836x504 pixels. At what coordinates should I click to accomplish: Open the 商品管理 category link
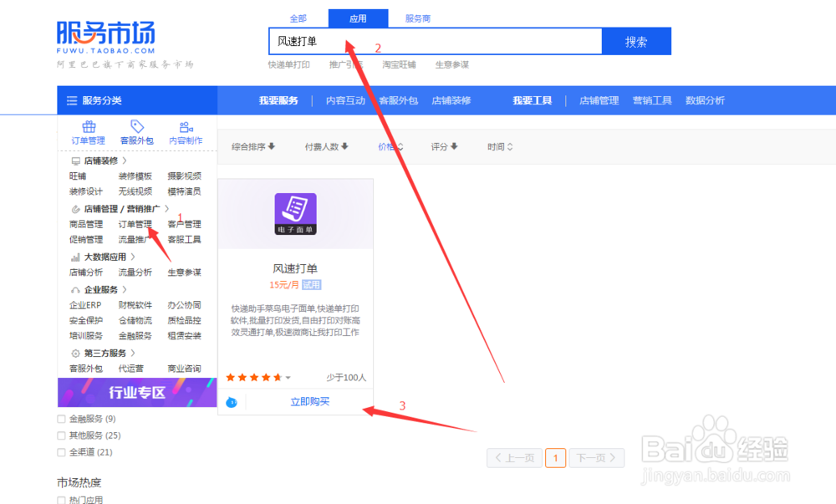pyautogui.click(x=86, y=224)
